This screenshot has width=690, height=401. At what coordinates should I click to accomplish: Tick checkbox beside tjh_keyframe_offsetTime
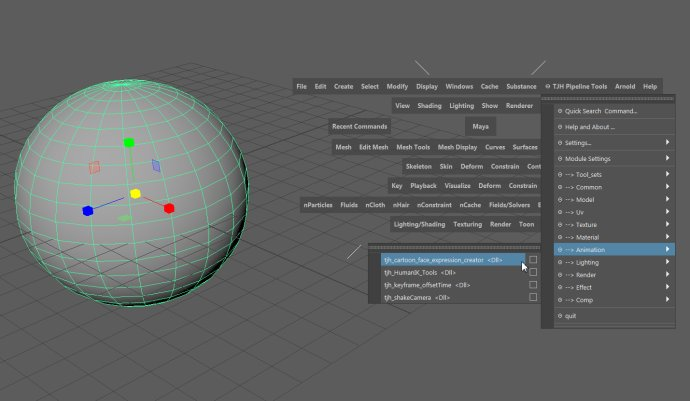click(533, 285)
